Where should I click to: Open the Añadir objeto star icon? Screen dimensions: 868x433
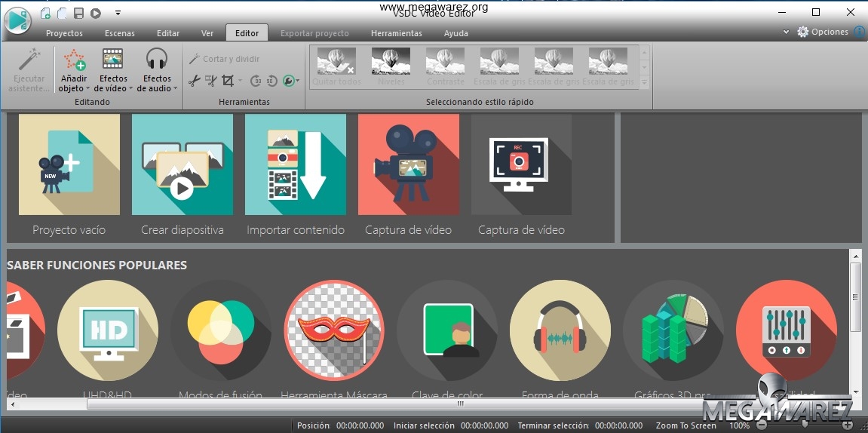(74, 60)
